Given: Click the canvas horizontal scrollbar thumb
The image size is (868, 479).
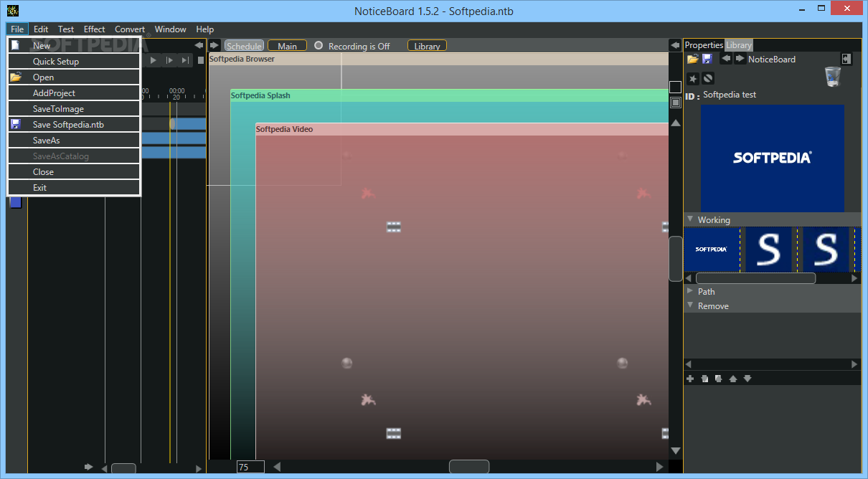Looking at the screenshot, I should coord(469,467).
